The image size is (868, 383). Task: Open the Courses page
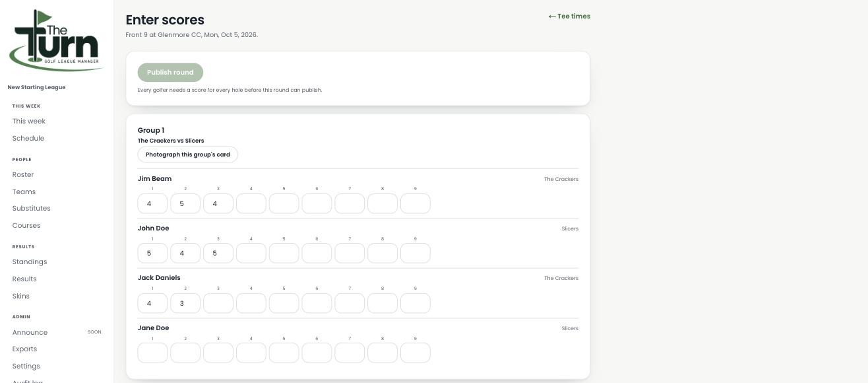coord(26,225)
